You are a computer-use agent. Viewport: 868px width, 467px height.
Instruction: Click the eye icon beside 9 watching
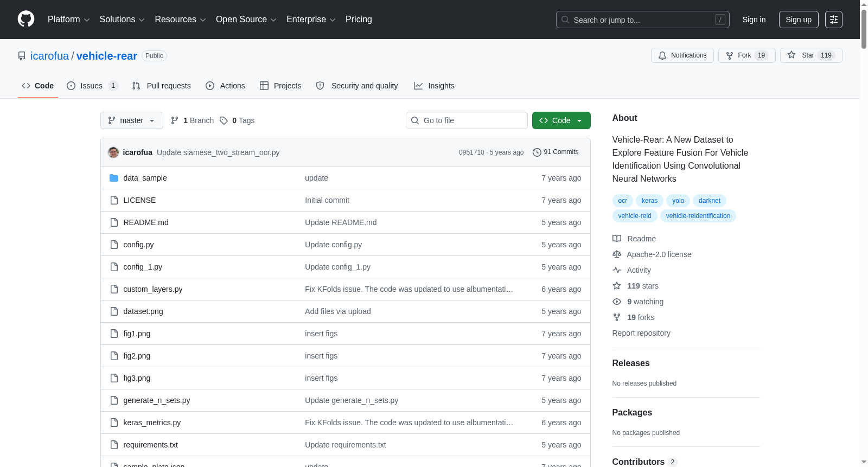617,302
